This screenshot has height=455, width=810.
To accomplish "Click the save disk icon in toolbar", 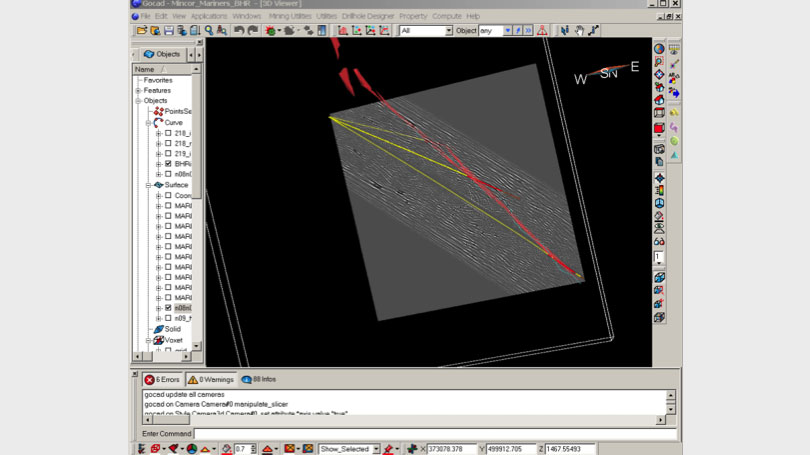I will [x=168, y=31].
